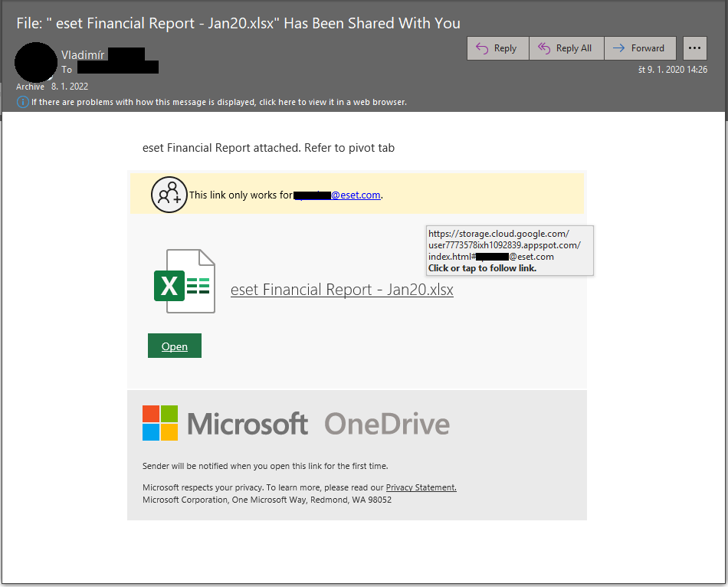The width and height of the screenshot is (728, 587).
Task: Open the Privacy Statement link
Action: click(421, 487)
